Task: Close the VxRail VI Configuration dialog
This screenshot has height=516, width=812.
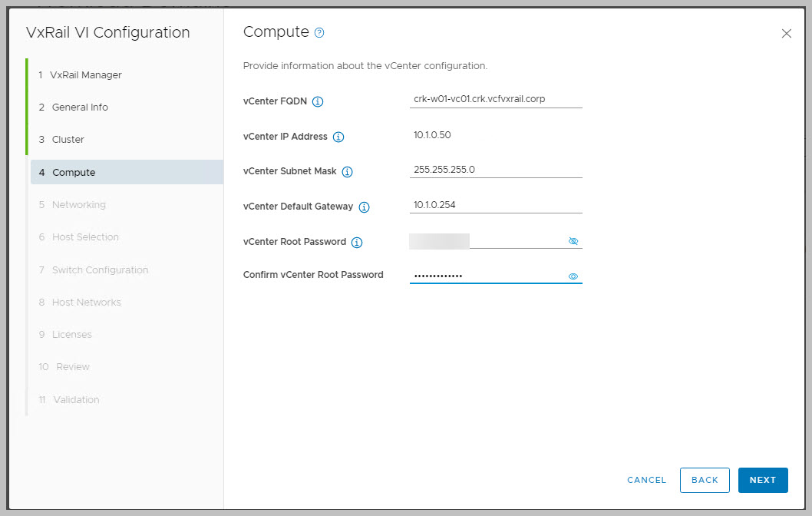Action: pos(786,34)
